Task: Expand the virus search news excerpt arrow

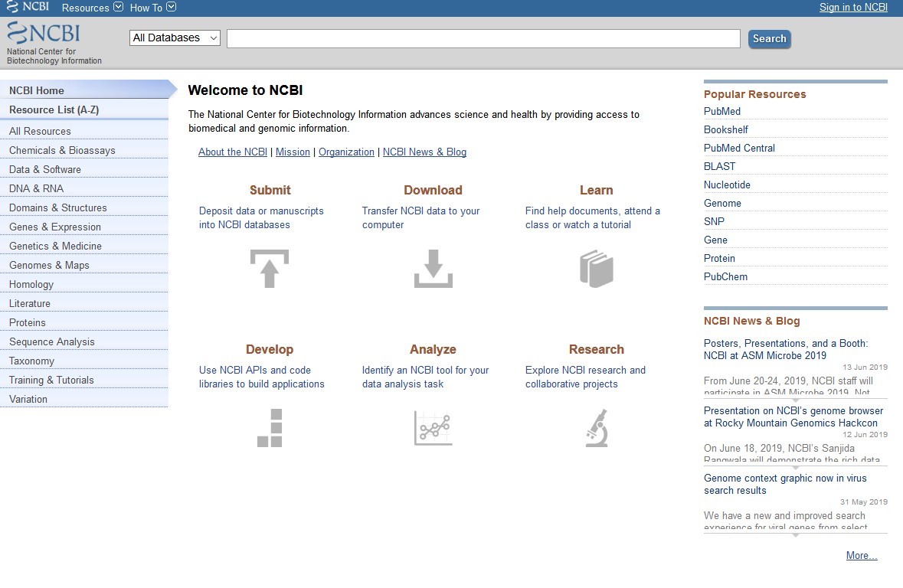Action: point(795,535)
